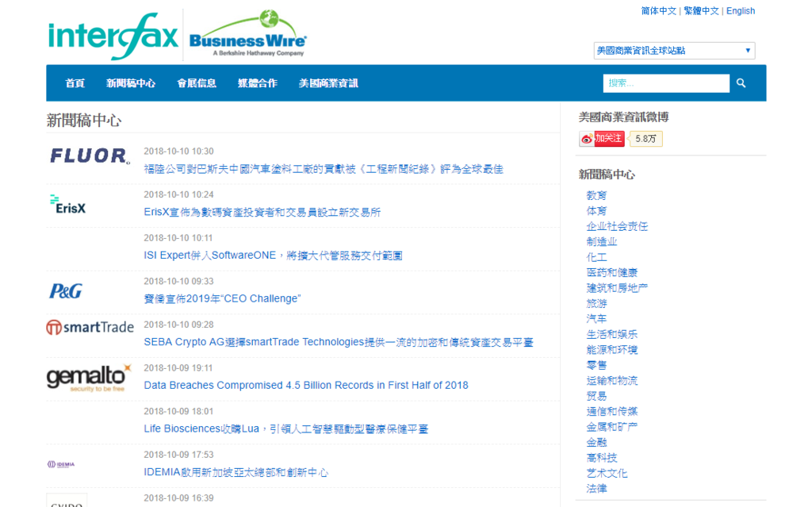The width and height of the screenshot is (812, 507).
Task: Select the 体育 category
Action: coord(596,211)
